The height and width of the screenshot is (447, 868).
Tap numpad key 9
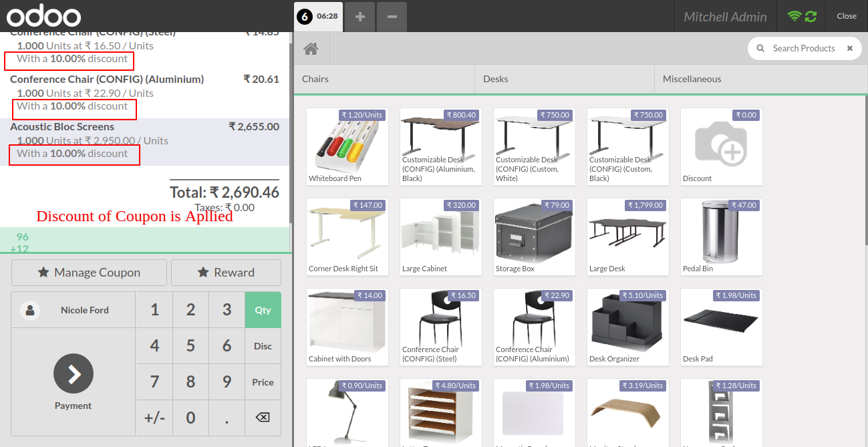coord(227,382)
